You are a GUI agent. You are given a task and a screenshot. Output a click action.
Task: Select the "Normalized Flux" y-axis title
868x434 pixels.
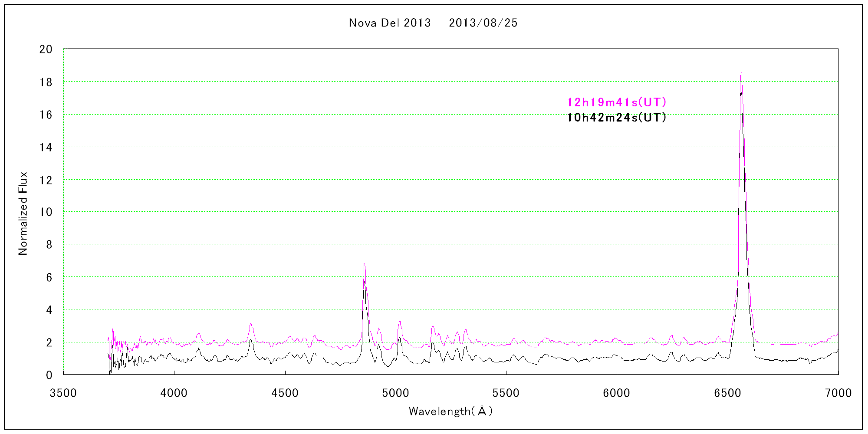pyautogui.click(x=23, y=213)
